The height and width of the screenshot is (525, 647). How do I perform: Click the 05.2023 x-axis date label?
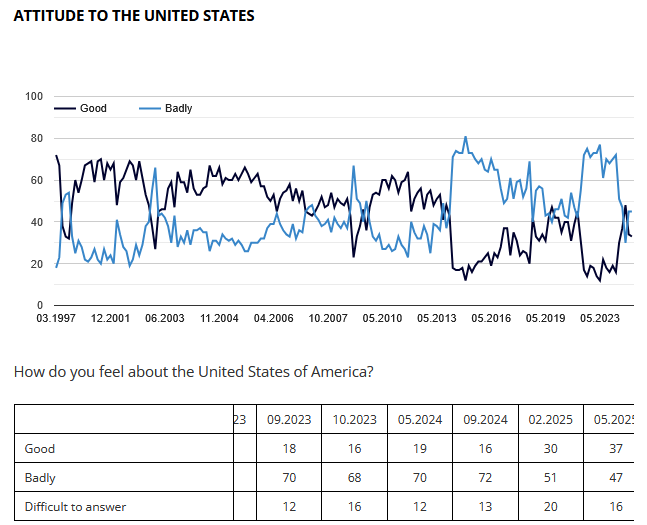coord(599,318)
